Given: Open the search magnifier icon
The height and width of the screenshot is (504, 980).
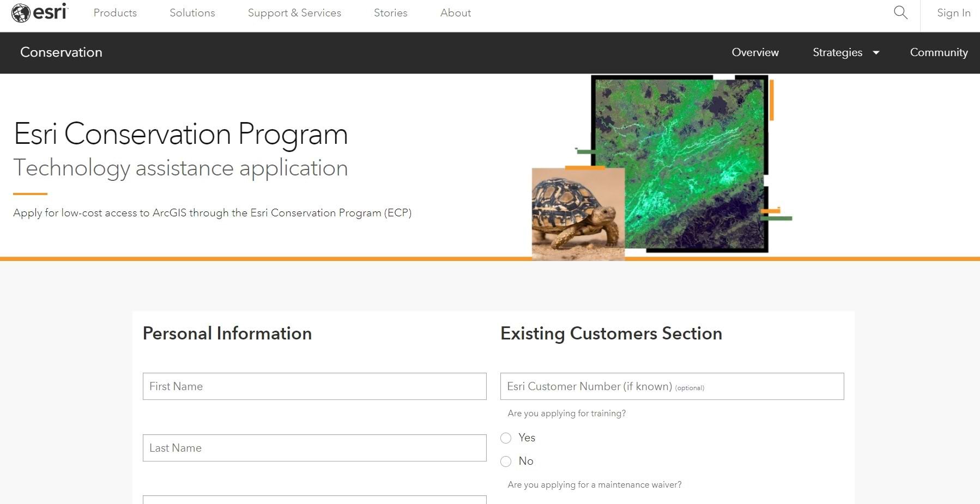Looking at the screenshot, I should [900, 13].
